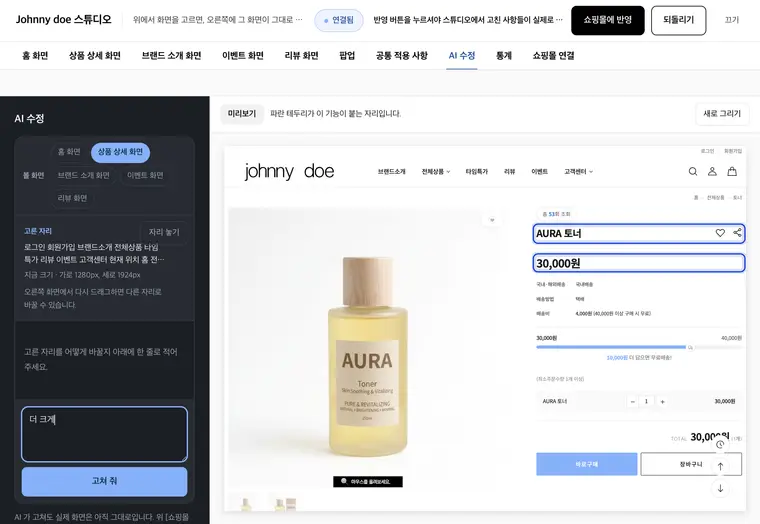Click the 쇼핑몰에 반영 button
760x524 pixels.
(607, 20)
